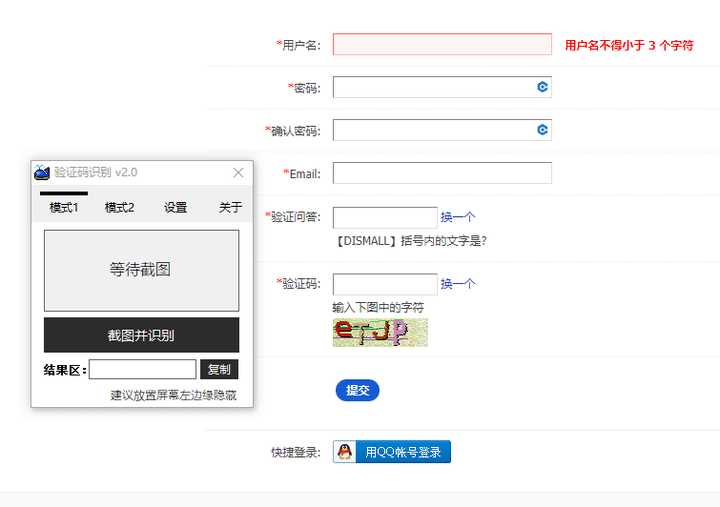Click the 复制 button
The height and width of the screenshot is (507, 720).
(219, 369)
